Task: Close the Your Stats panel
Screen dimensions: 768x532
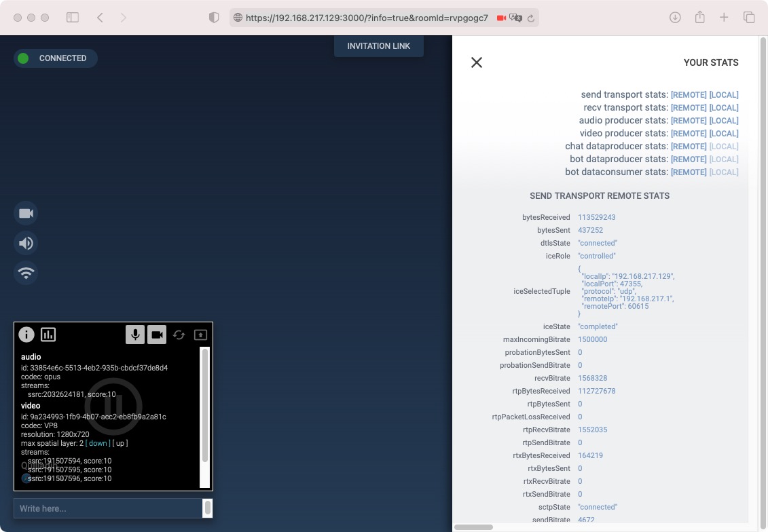Action: [477, 62]
